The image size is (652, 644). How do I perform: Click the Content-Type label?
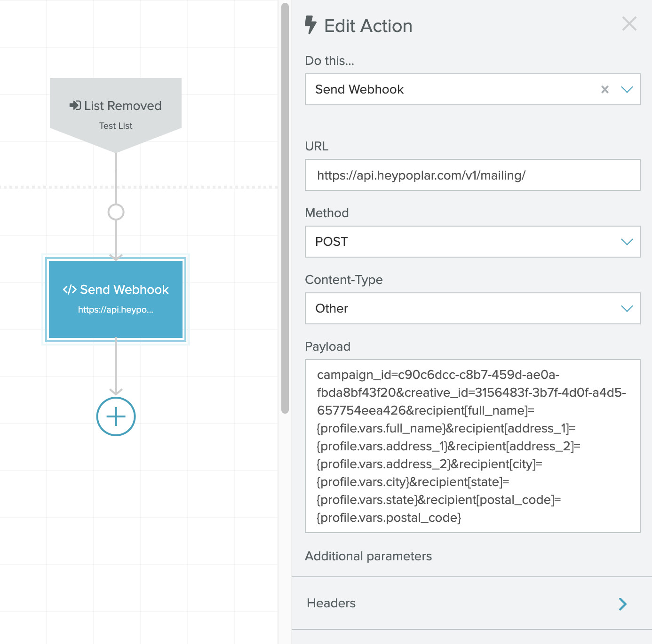pyautogui.click(x=344, y=280)
